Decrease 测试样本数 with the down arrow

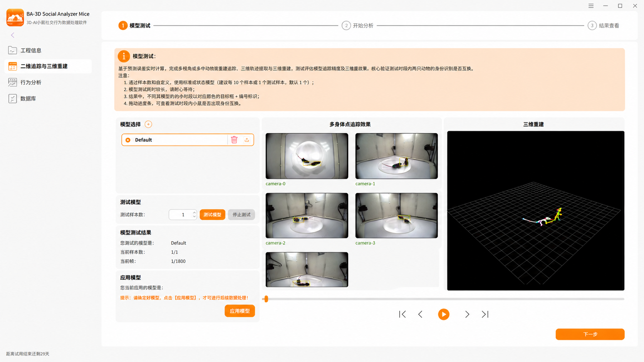point(194,217)
